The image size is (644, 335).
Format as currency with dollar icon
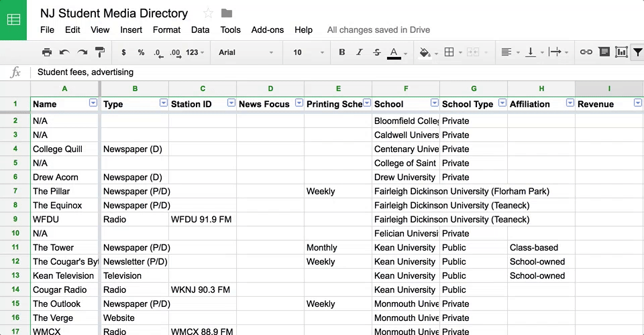[x=123, y=52]
